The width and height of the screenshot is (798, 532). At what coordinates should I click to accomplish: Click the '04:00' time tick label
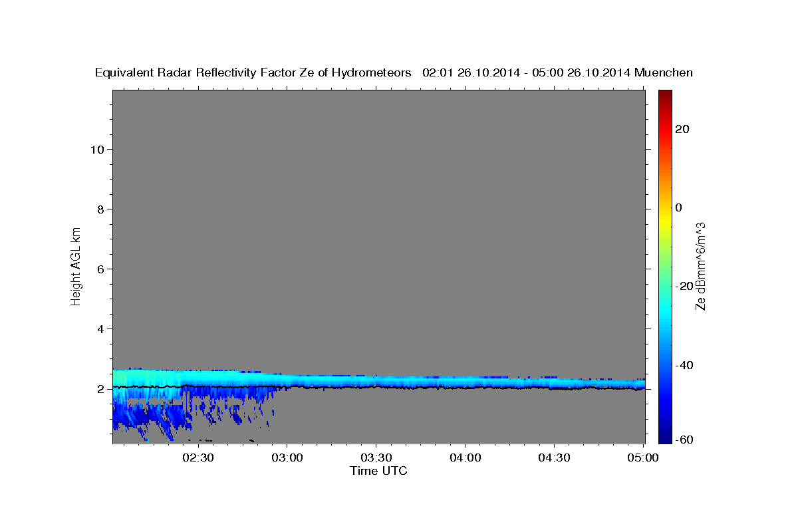pos(465,458)
